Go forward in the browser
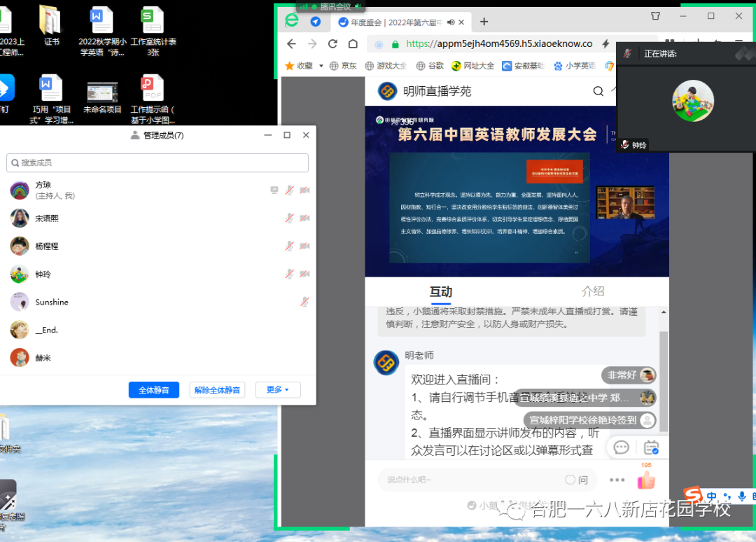The width and height of the screenshot is (756, 542). pos(312,44)
